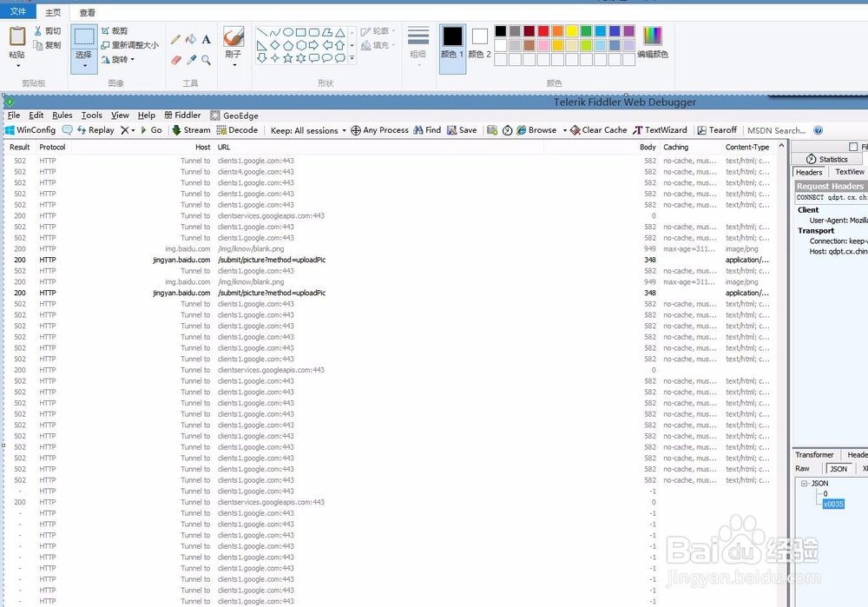The width and height of the screenshot is (868, 607).
Task: Open the Rotate dropdown menu
Action: pos(132,59)
